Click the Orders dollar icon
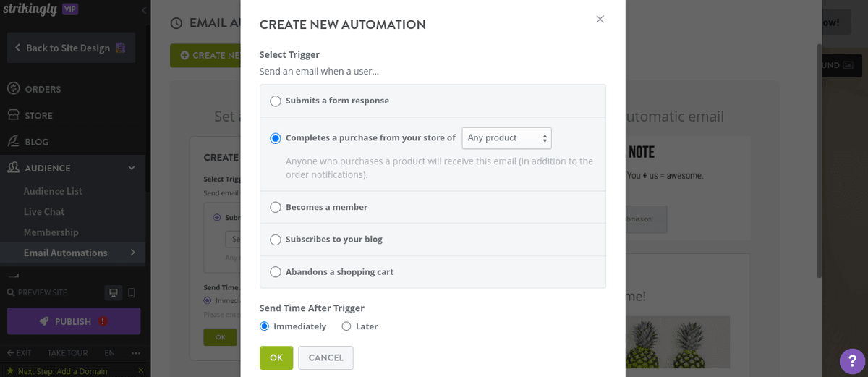The height and width of the screenshot is (377, 868). (13, 89)
